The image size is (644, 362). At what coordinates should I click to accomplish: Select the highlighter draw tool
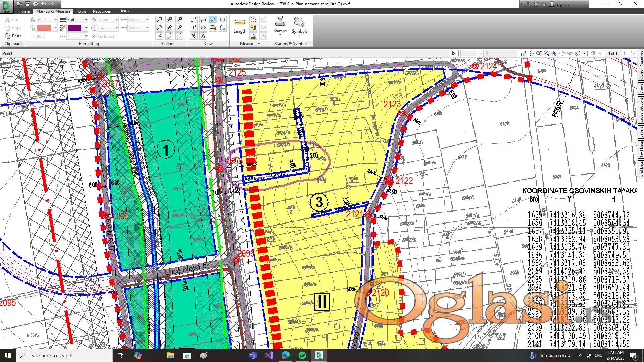[213, 20]
